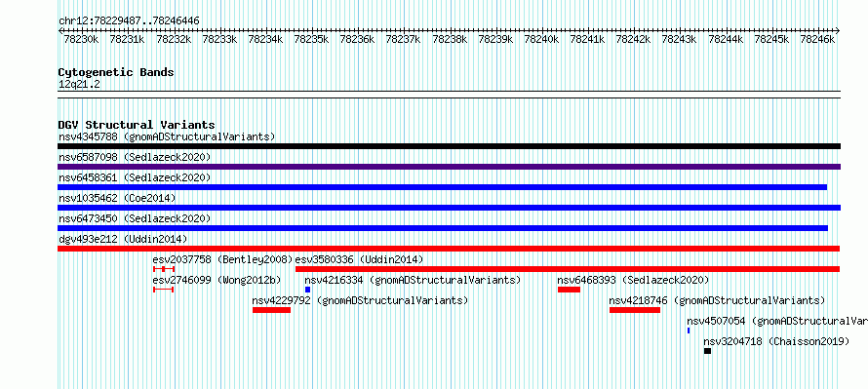Open the dgv493e212 (Uddin2014) label
This screenshot has width=868, height=389.
pos(123,239)
